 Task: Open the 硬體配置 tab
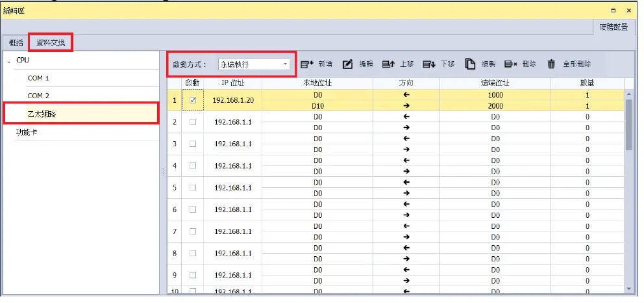tap(613, 27)
